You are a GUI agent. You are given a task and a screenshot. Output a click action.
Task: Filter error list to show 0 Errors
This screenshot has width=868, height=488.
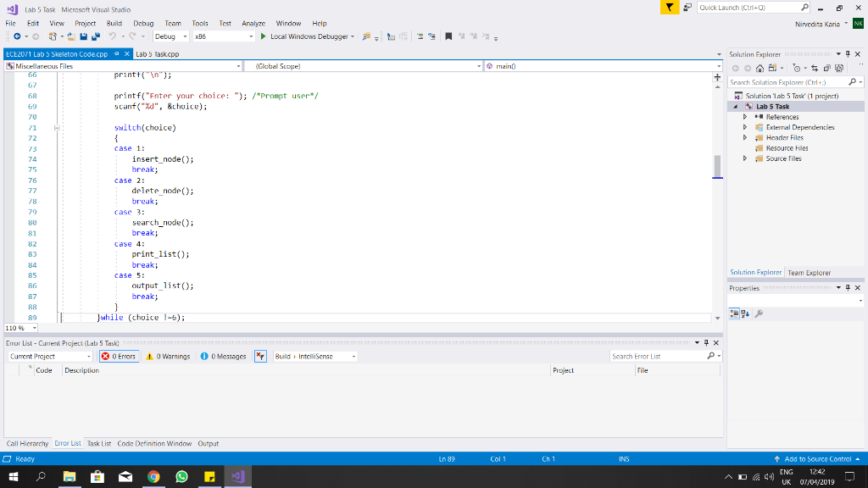click(117, 356)
